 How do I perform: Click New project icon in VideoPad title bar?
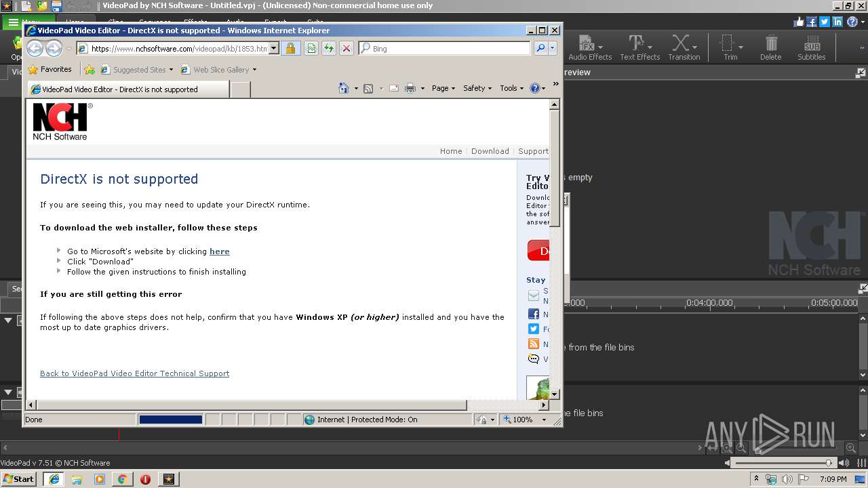click(x=26, y=6)
